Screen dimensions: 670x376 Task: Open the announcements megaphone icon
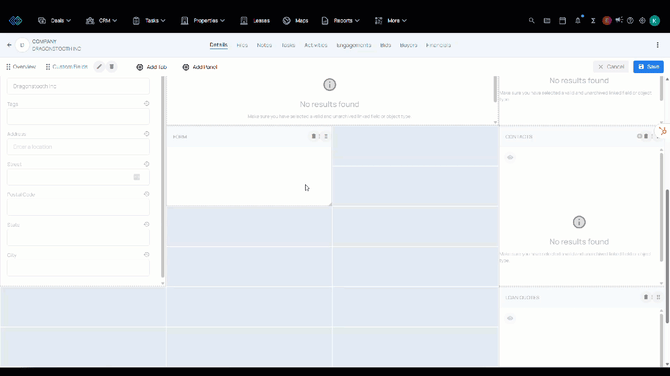619,20
